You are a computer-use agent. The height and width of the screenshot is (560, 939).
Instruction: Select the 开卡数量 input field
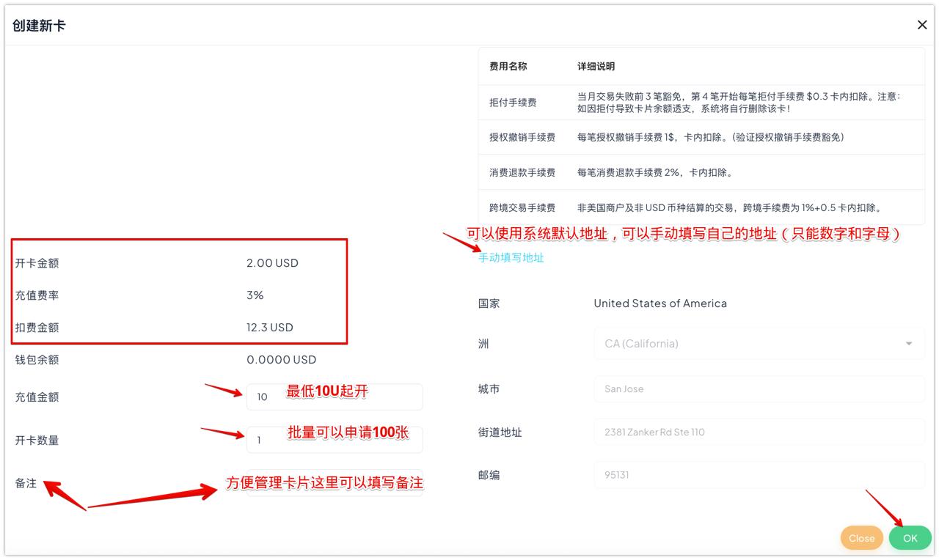coord(335,440)
